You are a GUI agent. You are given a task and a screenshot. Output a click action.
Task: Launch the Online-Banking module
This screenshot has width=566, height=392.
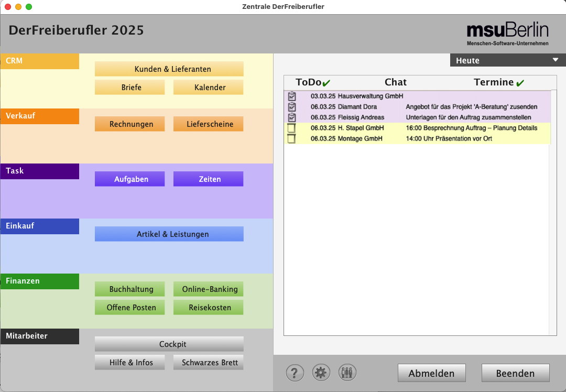click(209, 289)
